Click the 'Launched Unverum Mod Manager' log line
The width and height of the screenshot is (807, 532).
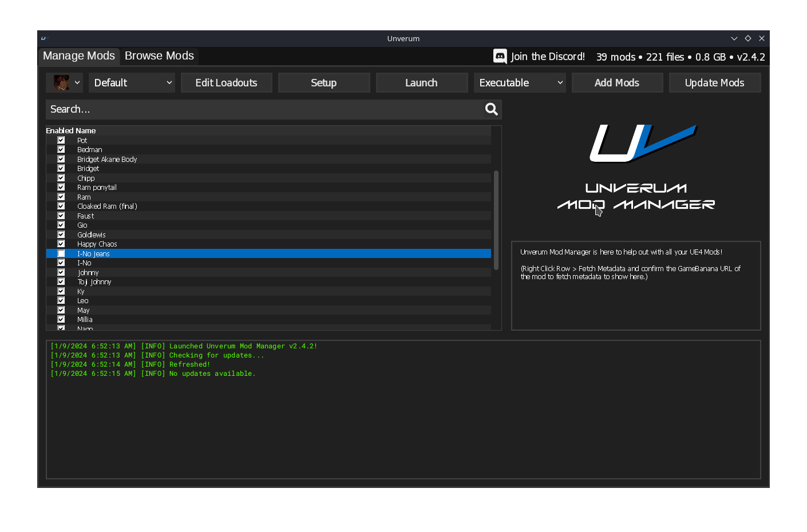(184, 346)
